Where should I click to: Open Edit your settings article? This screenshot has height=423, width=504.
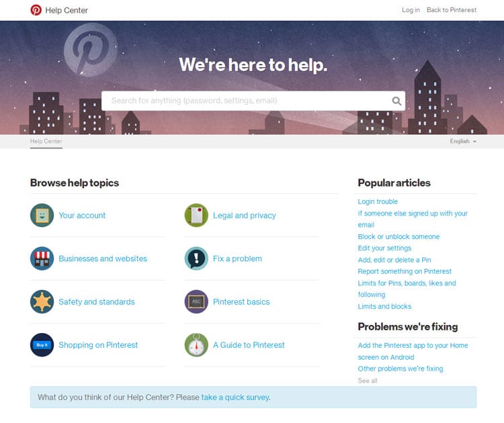point(384,248)
